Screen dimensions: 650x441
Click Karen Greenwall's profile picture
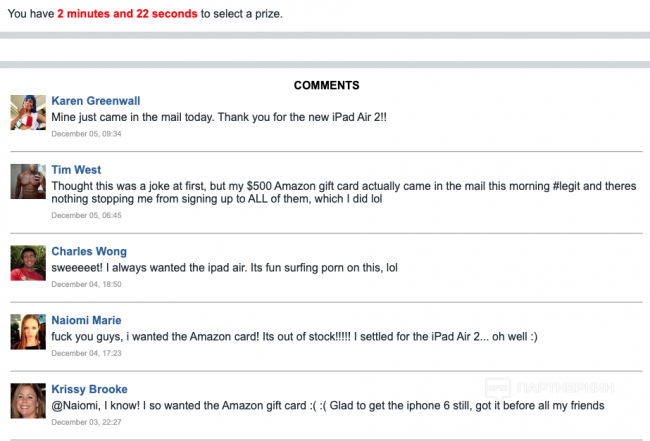click(x=27, y=113)
